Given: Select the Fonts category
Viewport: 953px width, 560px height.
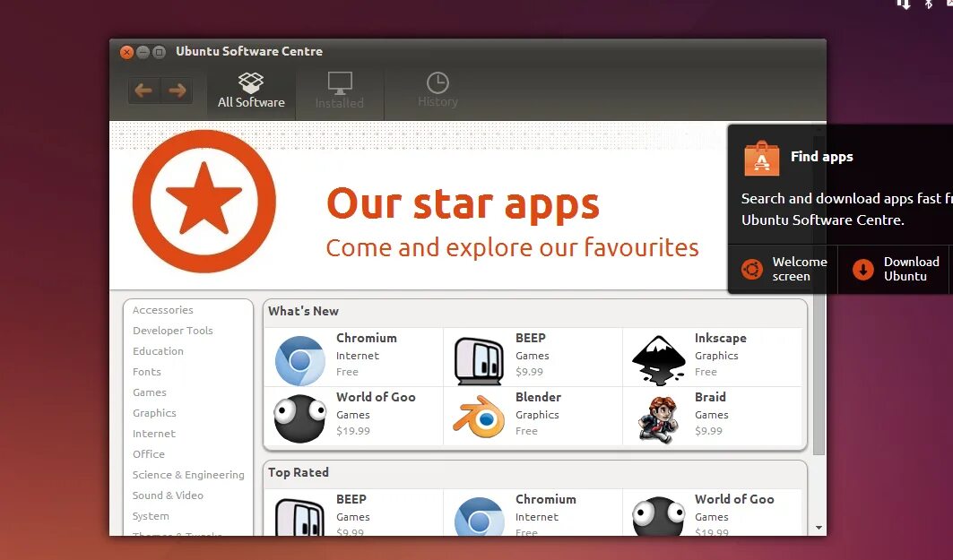Looking at the screenshot, I should (x=147, y=372).
